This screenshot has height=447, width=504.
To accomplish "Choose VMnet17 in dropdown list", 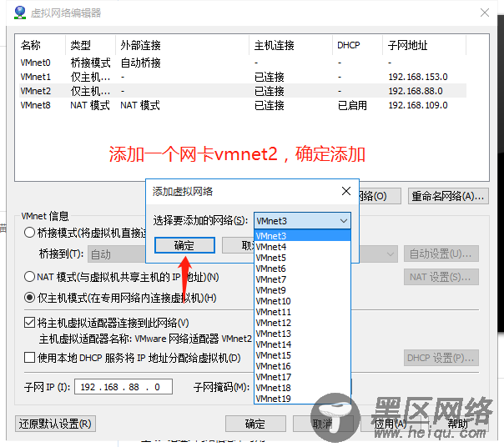I will 302,377.
